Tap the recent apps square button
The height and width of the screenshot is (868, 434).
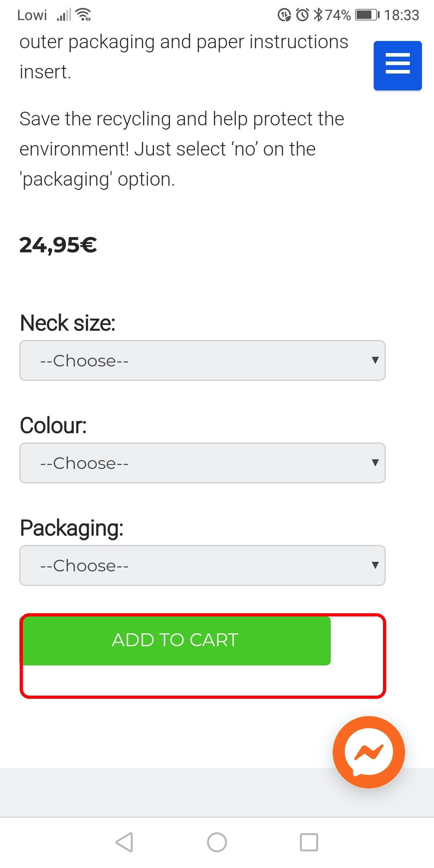(x=309, y=842)
